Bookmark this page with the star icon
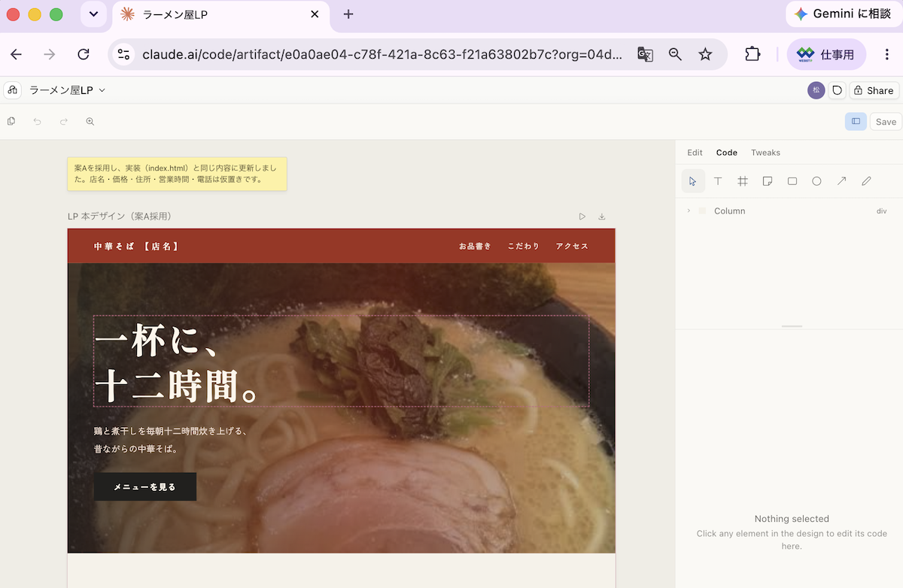The image size is (903, 588). click(x=705, y=54)
